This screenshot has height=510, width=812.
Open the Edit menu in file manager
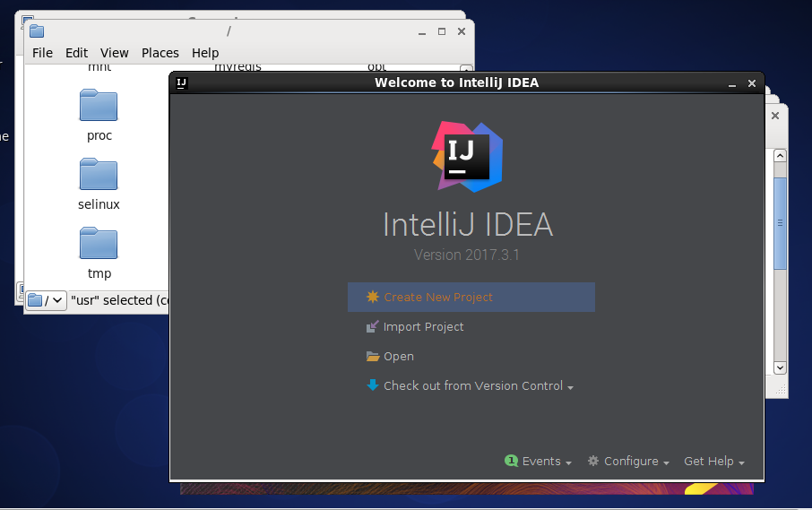tap(77, 53)
